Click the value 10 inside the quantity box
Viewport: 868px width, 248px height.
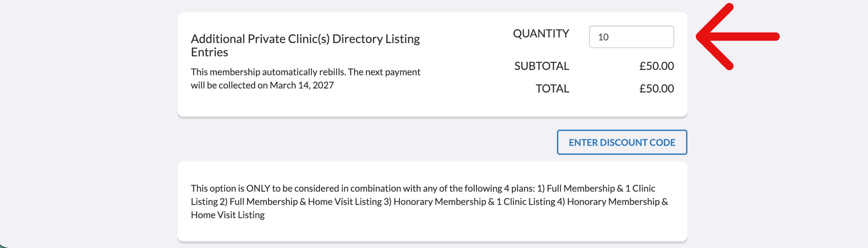coord(603,37)
